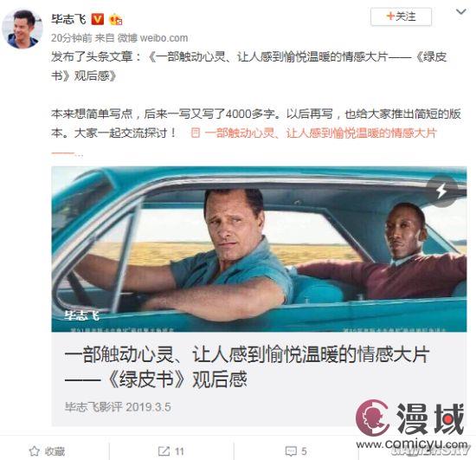Click the 毕志飞影评 2019.3.5 byline

tap(118, 407)
